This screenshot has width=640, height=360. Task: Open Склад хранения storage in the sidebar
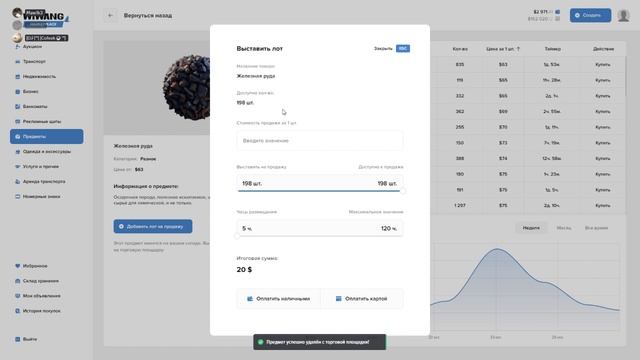point(37,281)
